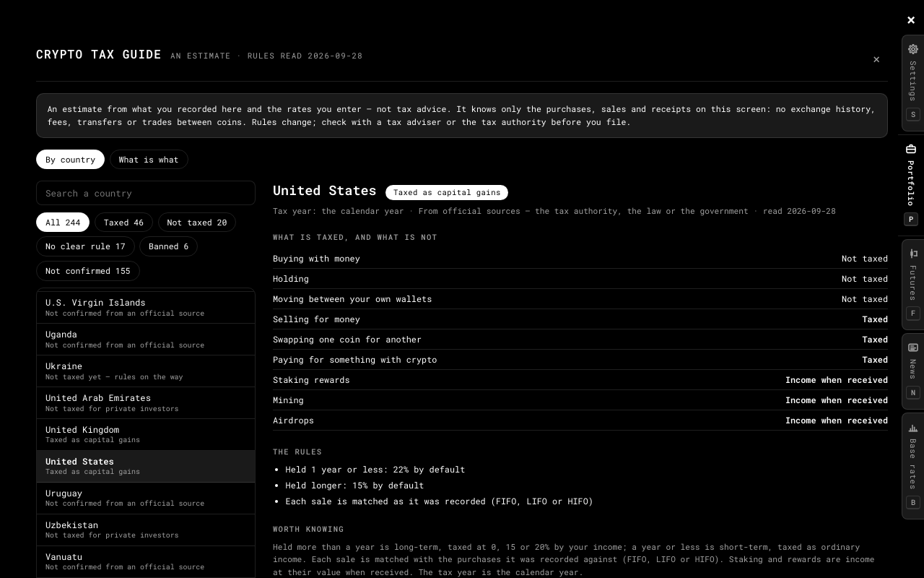Click the Search a country field
Image resolution: width=924 pixels, height=578 pixels.
click(146, 193)
